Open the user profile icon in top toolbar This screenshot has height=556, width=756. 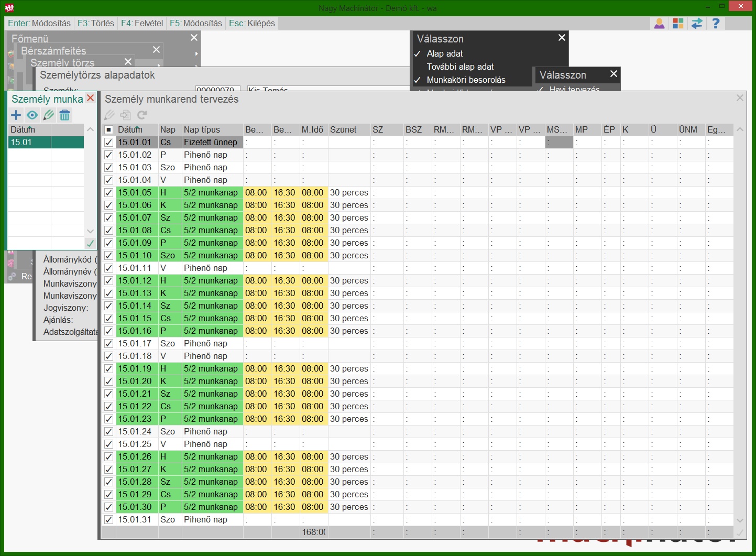[659, 24]
